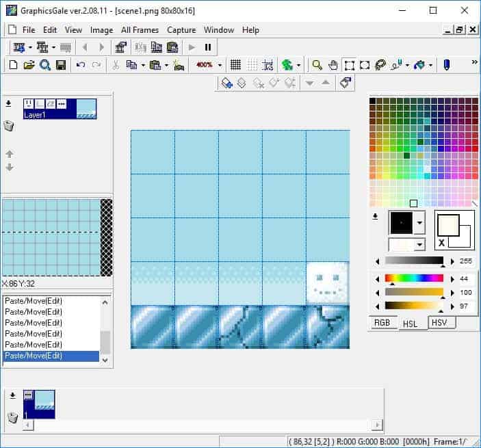Click the eraser-like icon at toolbar end
The image size is (481, 448).
pos(346,83)
